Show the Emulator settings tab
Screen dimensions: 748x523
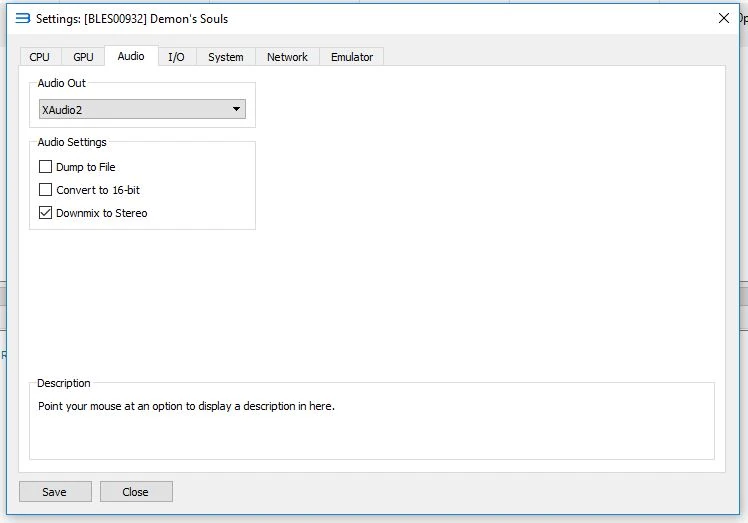point(352,57)
